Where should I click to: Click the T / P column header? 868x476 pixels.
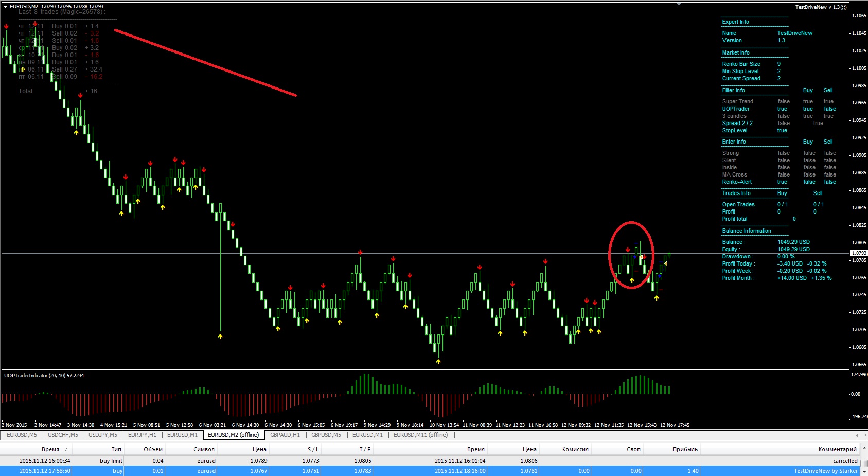[x=365, y=449]
